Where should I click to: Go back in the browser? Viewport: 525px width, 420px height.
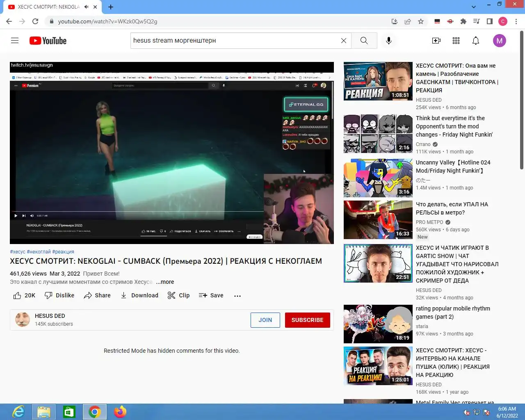[x=9, y=21]
